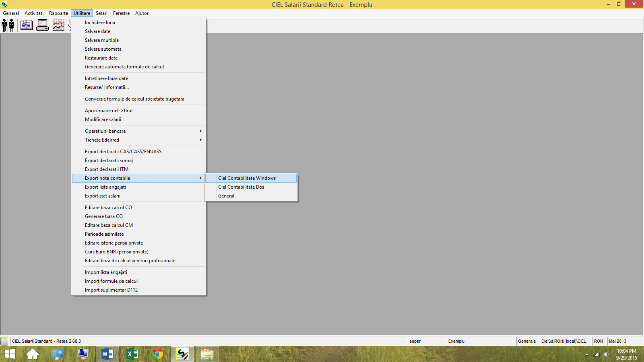Click the volume speaker tray icon
The image size is (644, 362).
[x=606, y=354]
